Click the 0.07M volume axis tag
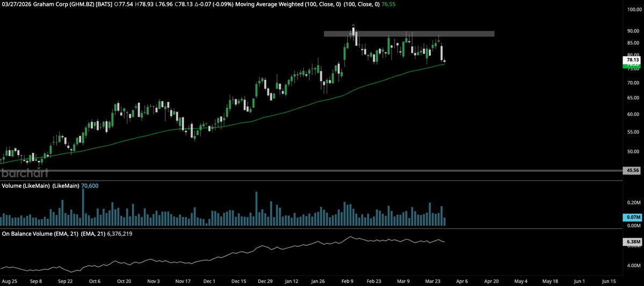 (x=633, y=217)
